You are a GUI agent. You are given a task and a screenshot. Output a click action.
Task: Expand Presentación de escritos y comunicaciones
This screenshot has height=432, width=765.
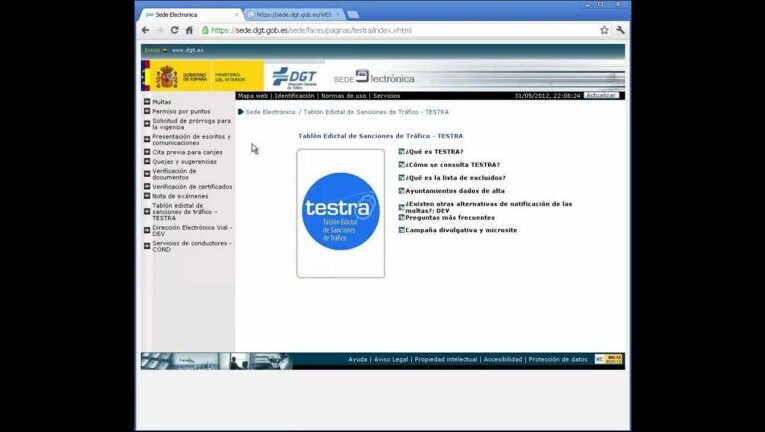point(147,140)
